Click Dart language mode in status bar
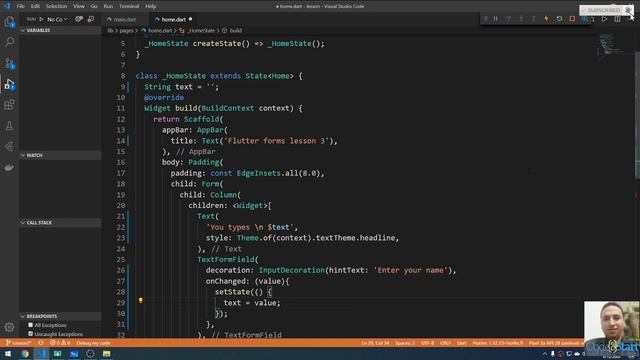This screenshot has width=640, height=360. (x=462, y=343)
